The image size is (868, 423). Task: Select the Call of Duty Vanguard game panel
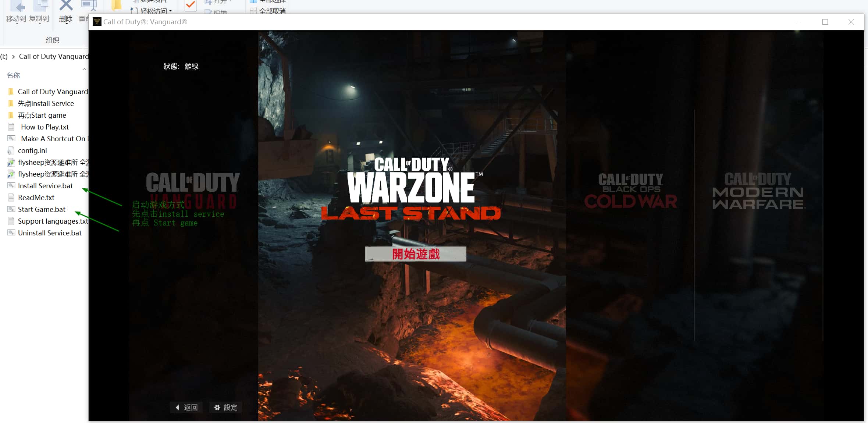[193, 226]
